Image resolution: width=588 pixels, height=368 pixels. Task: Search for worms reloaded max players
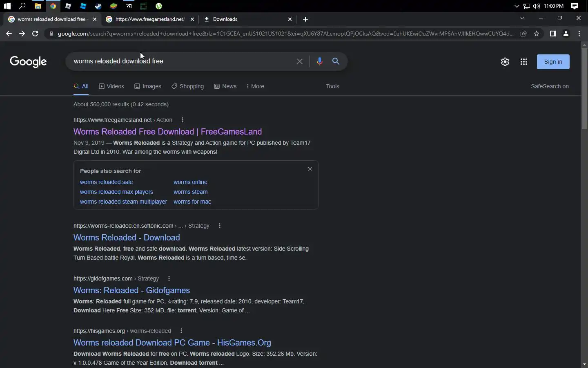[x=116, y=192]
